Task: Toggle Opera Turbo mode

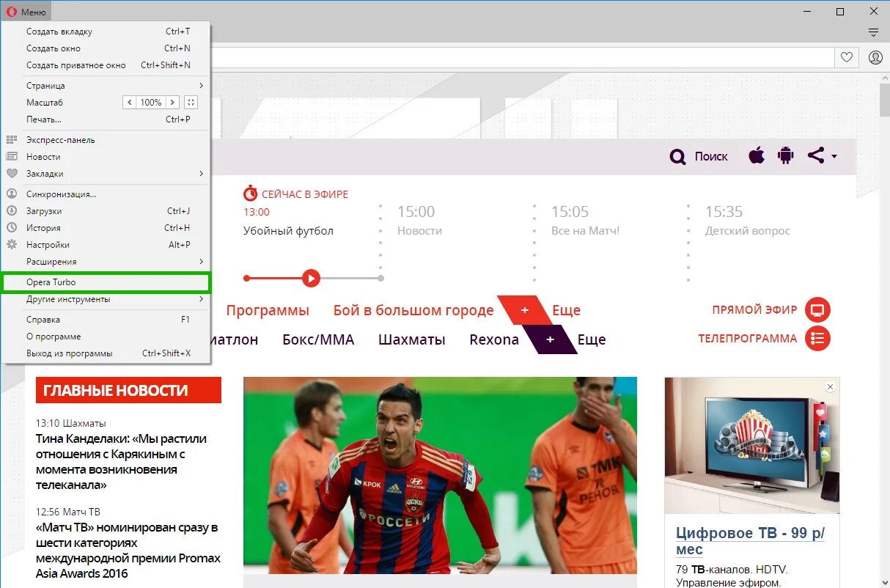Action: pos(106,282)
